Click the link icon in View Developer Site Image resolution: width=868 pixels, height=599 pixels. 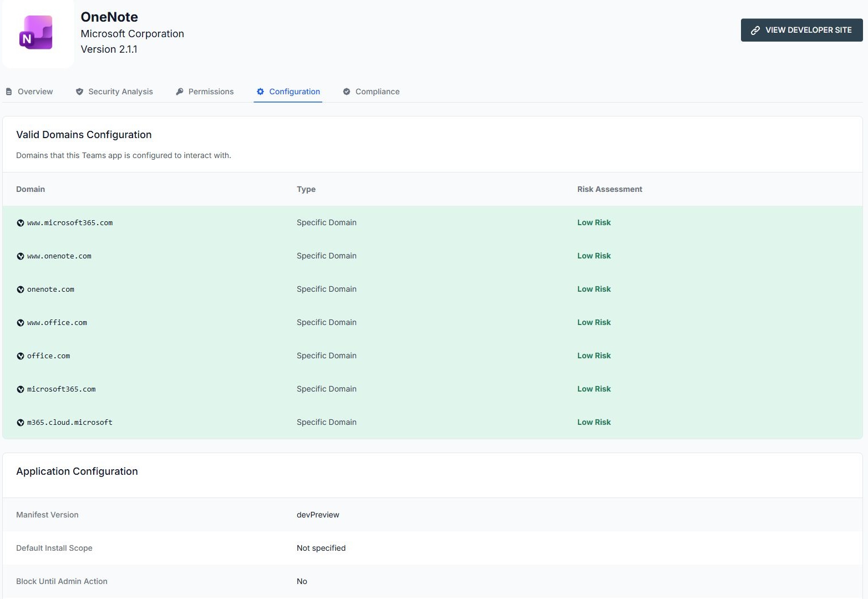point(755,31)
